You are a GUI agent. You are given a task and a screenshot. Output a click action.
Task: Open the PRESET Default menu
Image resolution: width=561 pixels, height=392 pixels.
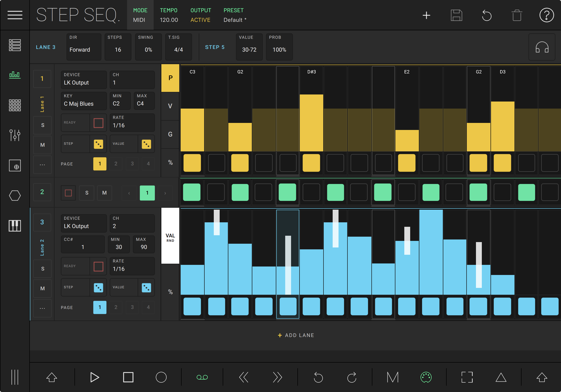(x=235, y=15)
